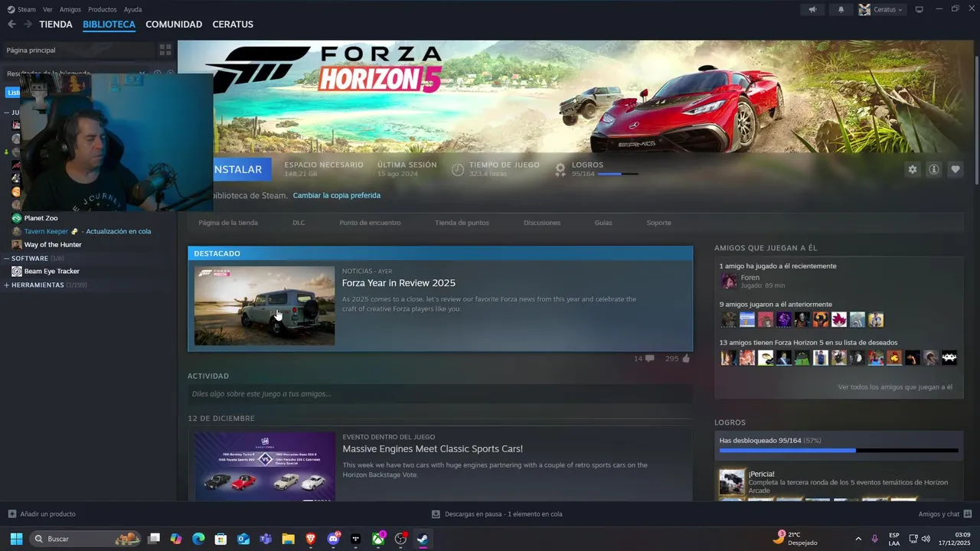Screen dimensions: 980x551
Task: Go back with the left arrow in Steam
Action: [x=11, y=24]
